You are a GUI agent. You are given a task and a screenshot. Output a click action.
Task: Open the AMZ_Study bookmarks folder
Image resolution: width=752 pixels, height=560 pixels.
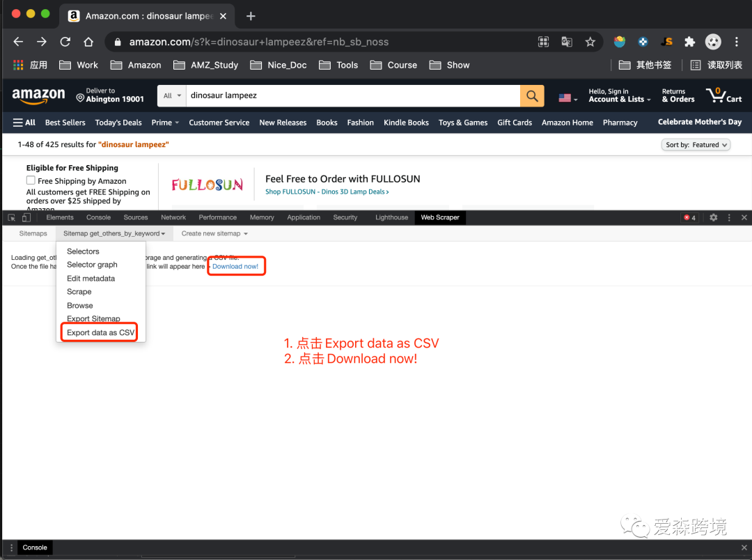pyautogui.click(x=205, y=65)
